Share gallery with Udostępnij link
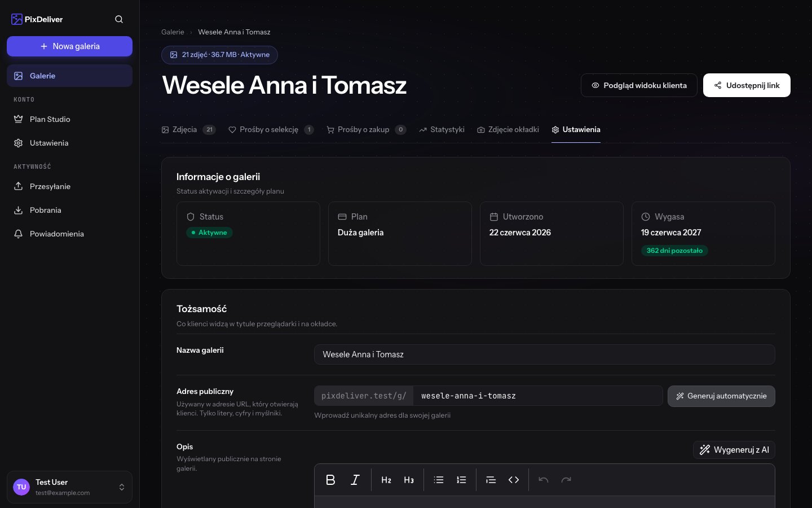Image resolution: width=812 pixels, height=508 pixels. (747, 85)
